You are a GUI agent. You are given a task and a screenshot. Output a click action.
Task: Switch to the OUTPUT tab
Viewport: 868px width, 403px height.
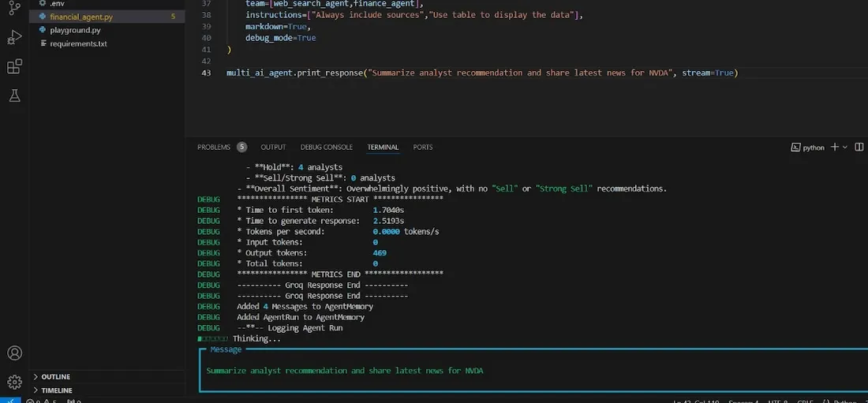pos(274,147)
